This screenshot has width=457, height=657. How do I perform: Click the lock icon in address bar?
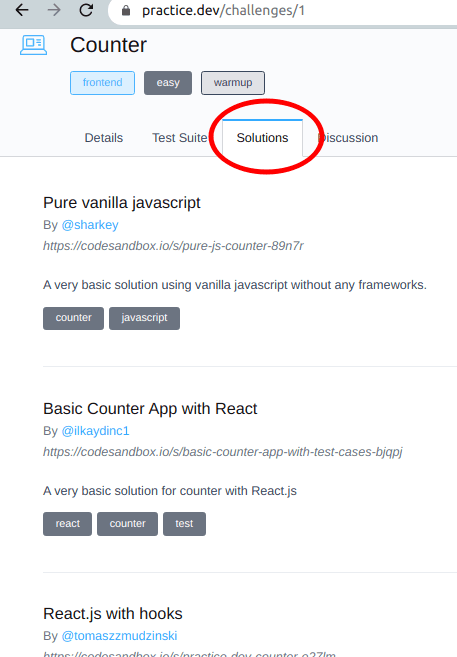(126, 10)
